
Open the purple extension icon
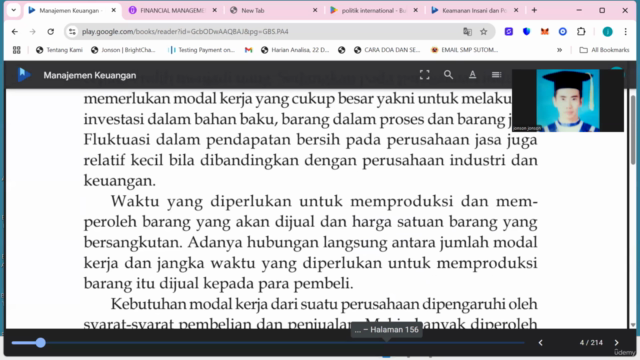tap(509, 31)
